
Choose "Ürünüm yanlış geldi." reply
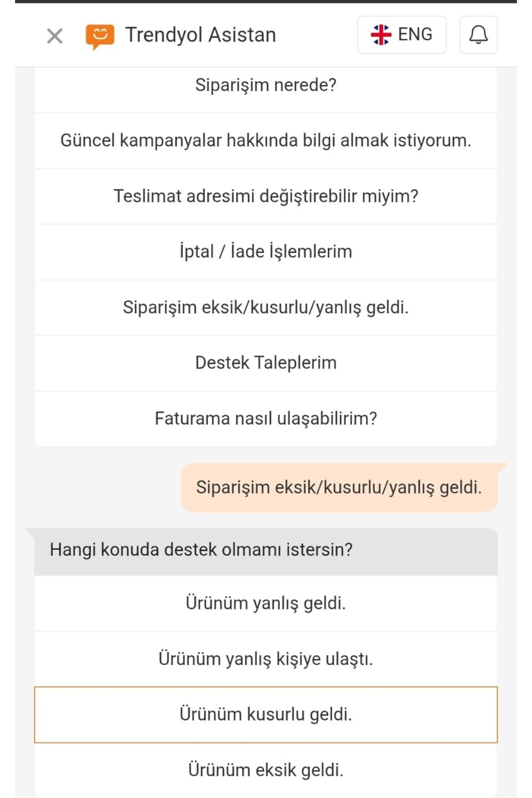click(266, 603)
